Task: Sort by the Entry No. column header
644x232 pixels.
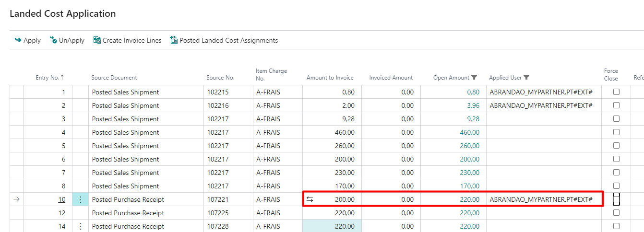Action: pyautogui.click(x=49, y=78)
